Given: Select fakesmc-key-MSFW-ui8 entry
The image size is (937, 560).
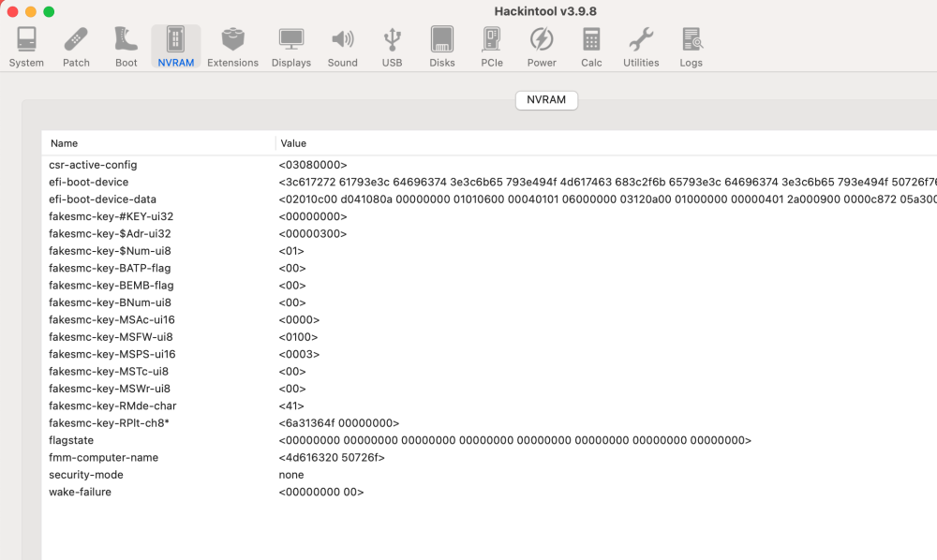Looking at the screenshot, I should coord(111,337).
